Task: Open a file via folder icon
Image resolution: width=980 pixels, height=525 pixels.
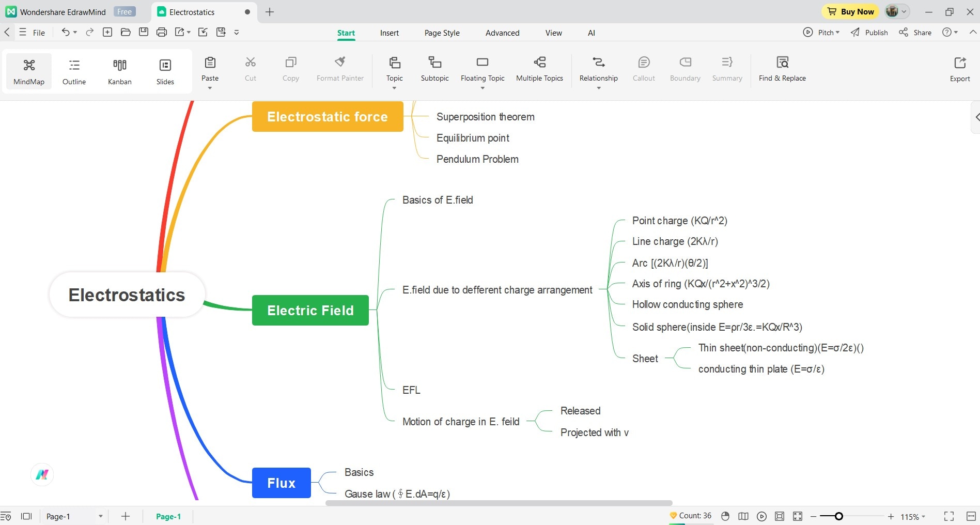Action: (x=126, y=32)
